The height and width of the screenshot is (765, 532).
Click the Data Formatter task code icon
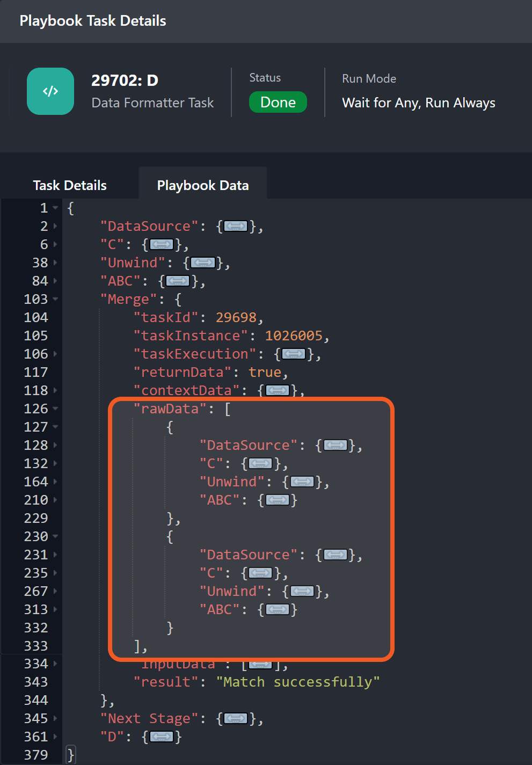50,91
